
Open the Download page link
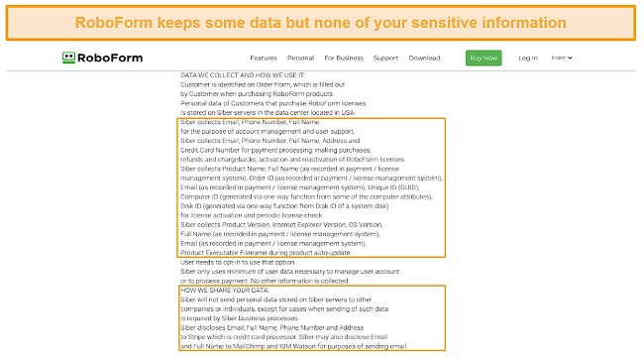(424, 58)
